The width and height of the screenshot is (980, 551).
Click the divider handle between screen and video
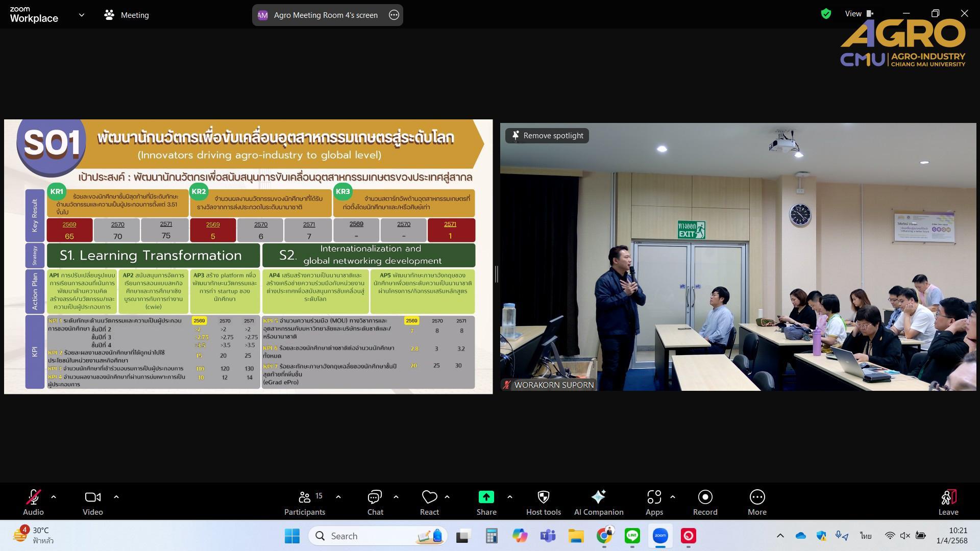pyautogui.click(x=496, y=274)
